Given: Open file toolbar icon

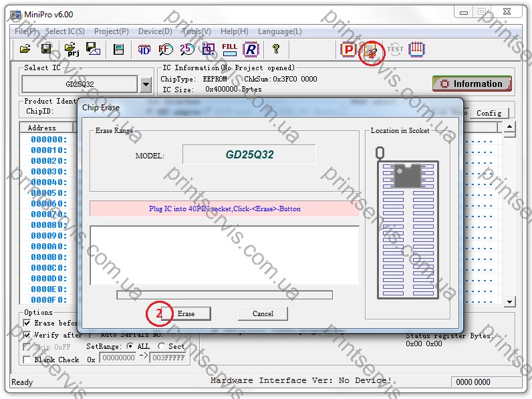Looking at the screenshot, I should pos(25,49).
